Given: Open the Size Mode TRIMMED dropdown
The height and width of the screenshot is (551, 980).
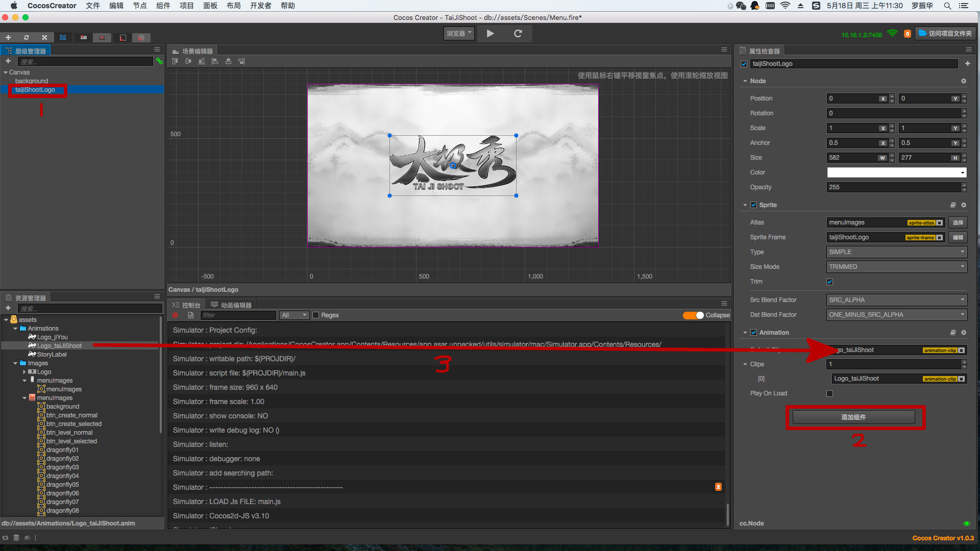Looking at the screenshot, I should [896, 267].
